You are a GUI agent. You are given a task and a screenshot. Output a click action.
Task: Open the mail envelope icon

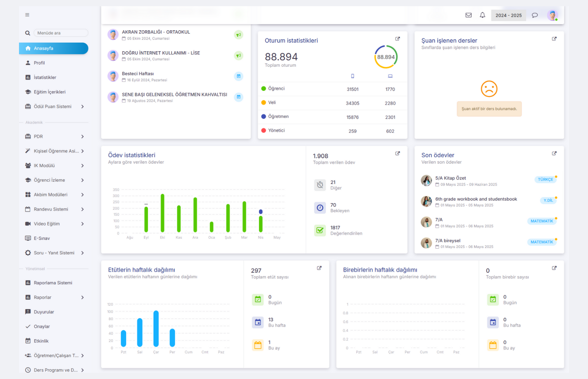468,15
